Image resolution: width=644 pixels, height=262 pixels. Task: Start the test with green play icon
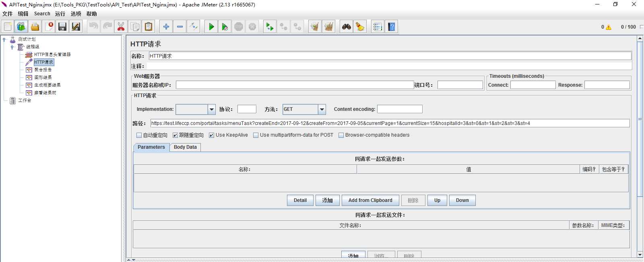(211, 27)
